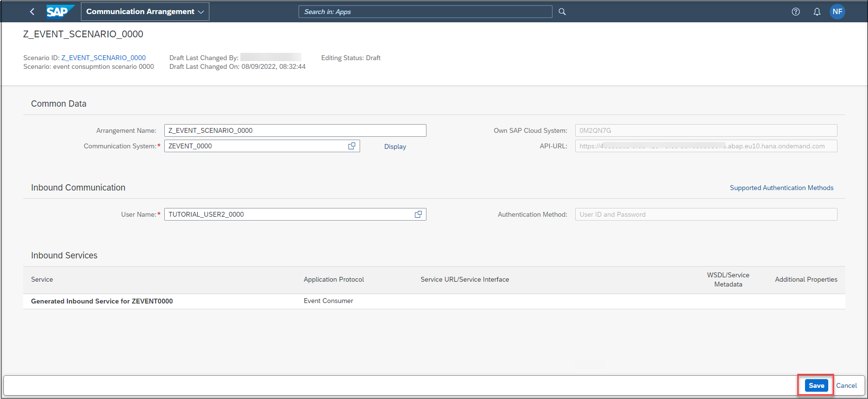
Task: Select the Service URL/Service Interface column header
Action: [x=465, y=279]
